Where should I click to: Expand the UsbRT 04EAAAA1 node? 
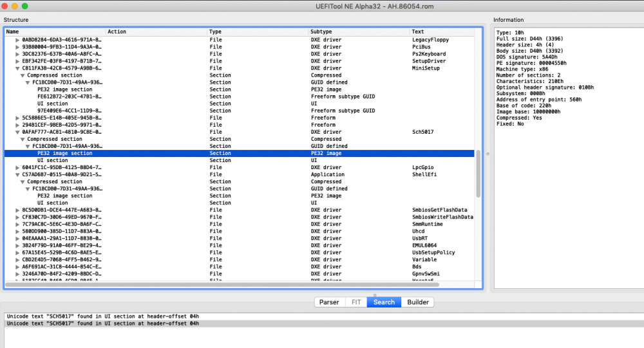pyautogui.click(x=17, y=239)
